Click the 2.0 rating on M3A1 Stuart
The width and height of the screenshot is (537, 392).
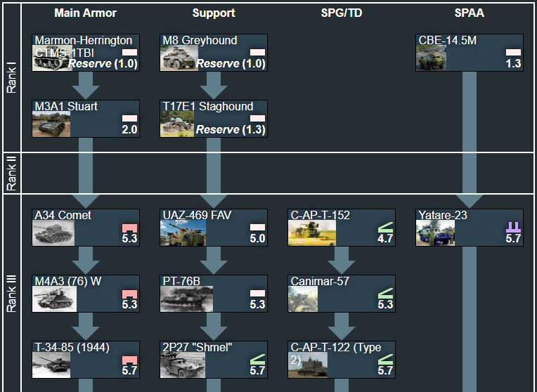pos(129,130)
